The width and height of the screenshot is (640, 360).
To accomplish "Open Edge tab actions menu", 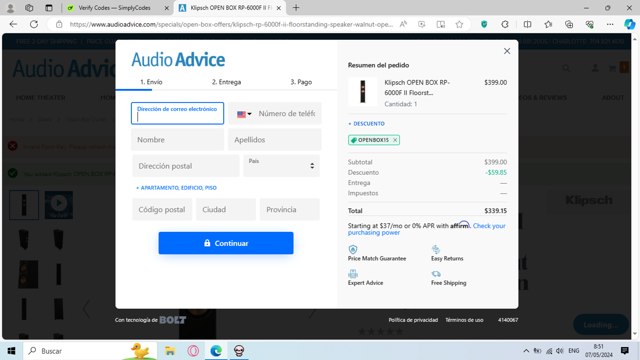I will pos(49,8).
